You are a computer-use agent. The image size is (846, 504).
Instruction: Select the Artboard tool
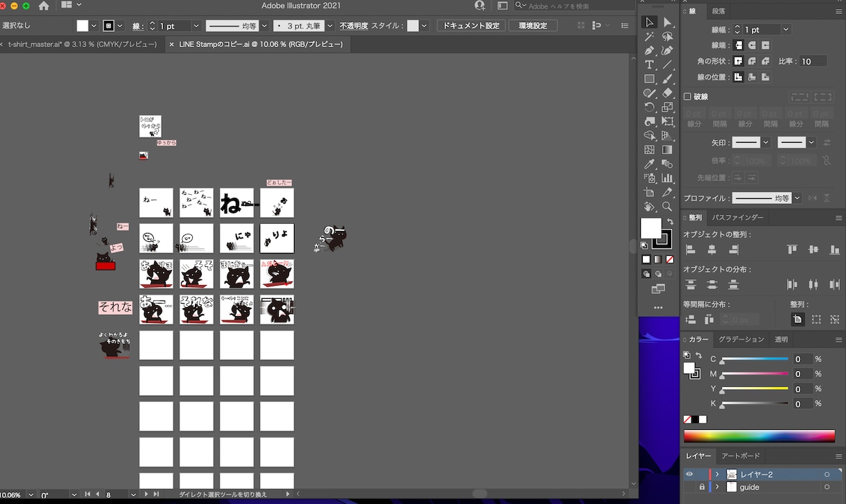(649, 193)
